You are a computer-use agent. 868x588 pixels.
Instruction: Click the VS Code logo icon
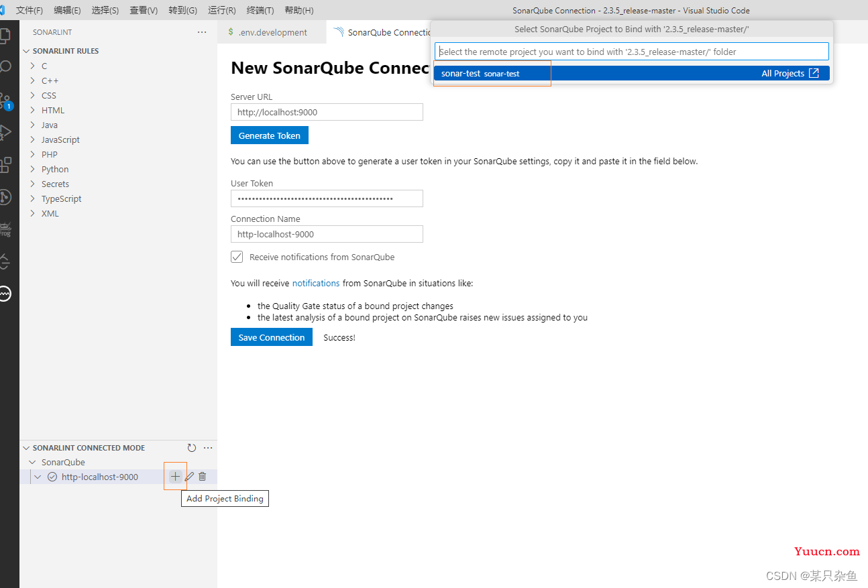point(3,11)
